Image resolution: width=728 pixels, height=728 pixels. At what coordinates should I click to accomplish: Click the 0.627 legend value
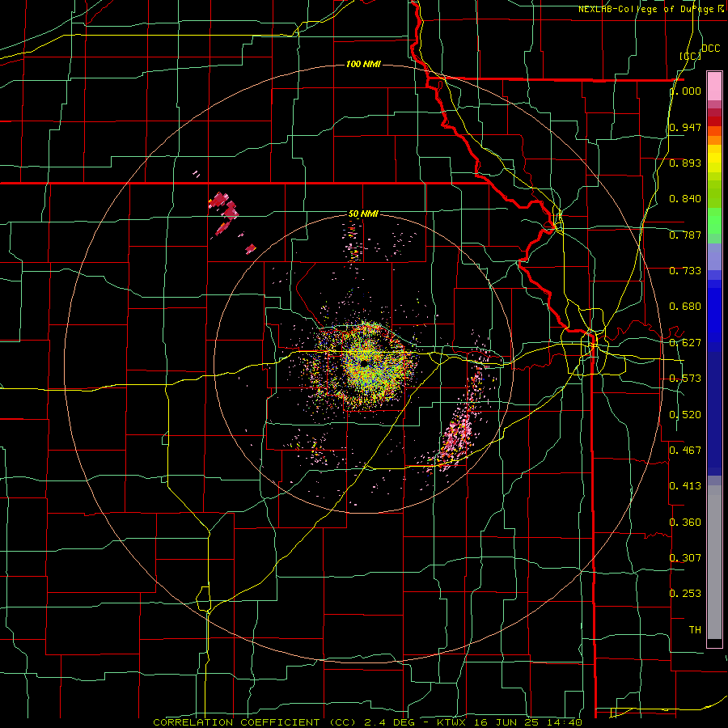coord(685,343)
